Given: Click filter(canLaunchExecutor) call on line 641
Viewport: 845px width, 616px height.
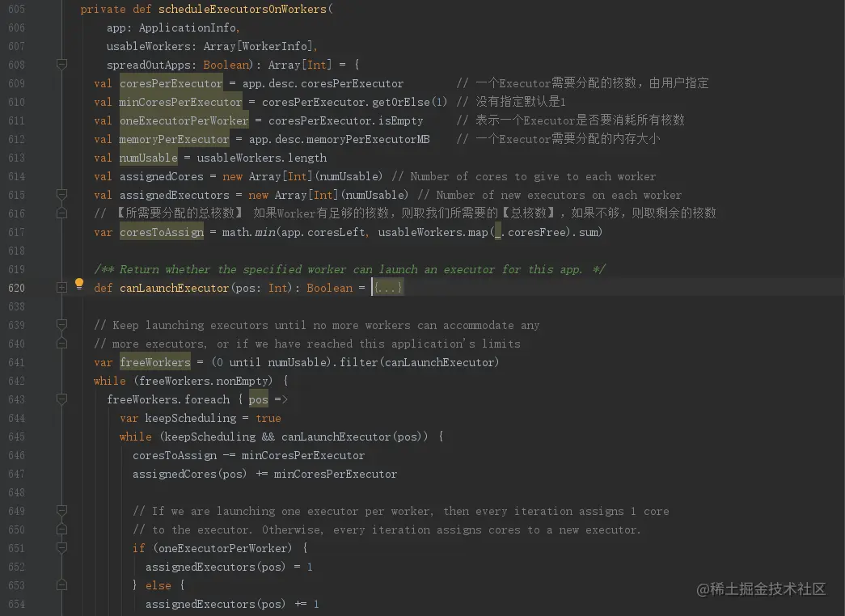Looking at the screenshot, I should coord(420,362).
